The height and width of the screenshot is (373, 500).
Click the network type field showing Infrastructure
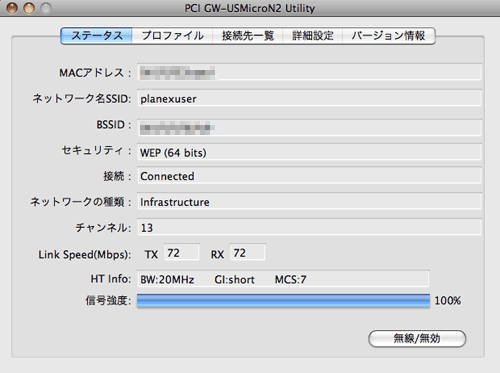coord(309,201)
